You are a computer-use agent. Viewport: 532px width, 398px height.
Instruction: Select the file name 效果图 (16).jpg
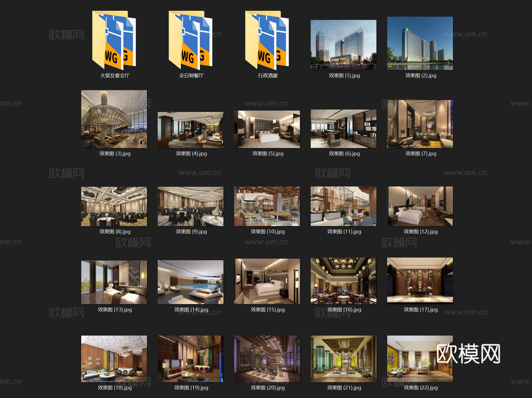click(344, 310)
